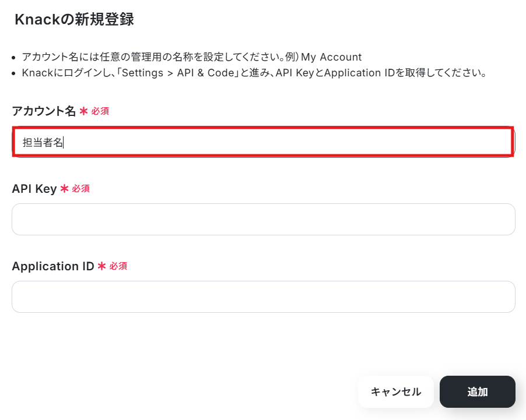Click the red asterisk beside Application ID

tap(101, 266)
